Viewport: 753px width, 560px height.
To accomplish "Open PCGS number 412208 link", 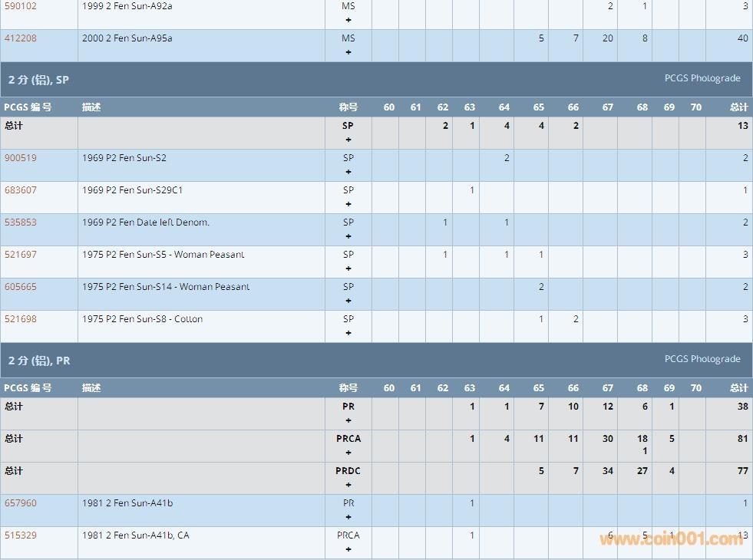I will pyautogui.click(x=20, y=38).
